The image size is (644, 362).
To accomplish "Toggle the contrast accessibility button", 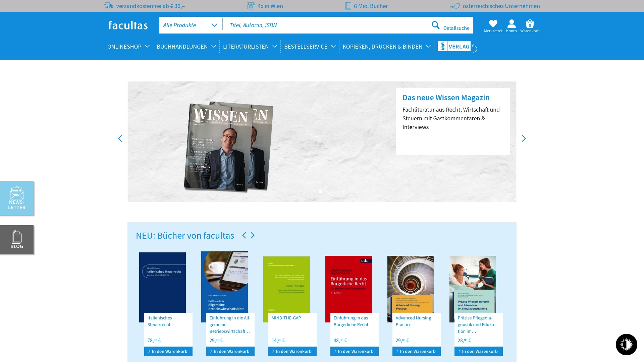I will 626,344.
